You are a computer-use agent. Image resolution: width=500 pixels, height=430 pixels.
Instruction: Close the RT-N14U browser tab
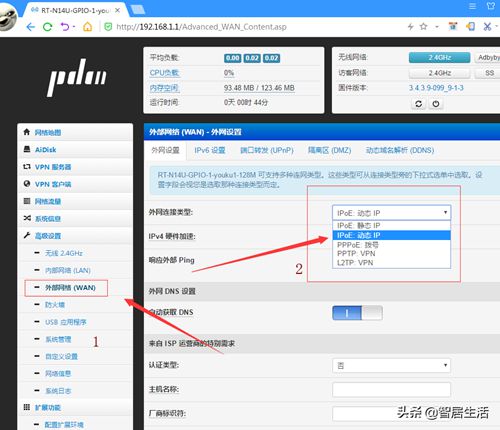117,10
